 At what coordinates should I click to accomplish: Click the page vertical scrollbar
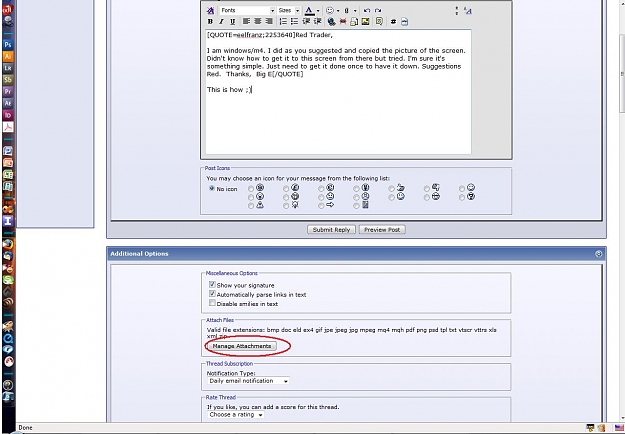point(622,74)
